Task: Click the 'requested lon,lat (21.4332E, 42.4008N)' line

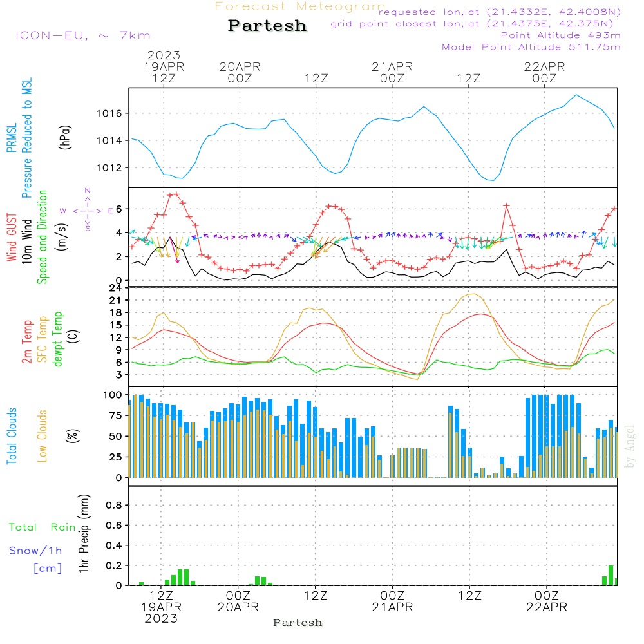Action: click(500, 12)
